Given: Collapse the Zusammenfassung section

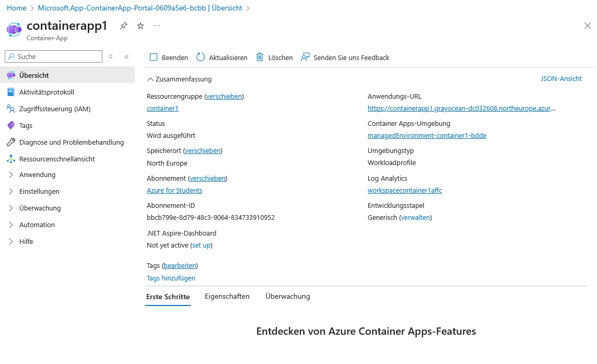Looking at the screenshot, I should (x=179, y=79).
